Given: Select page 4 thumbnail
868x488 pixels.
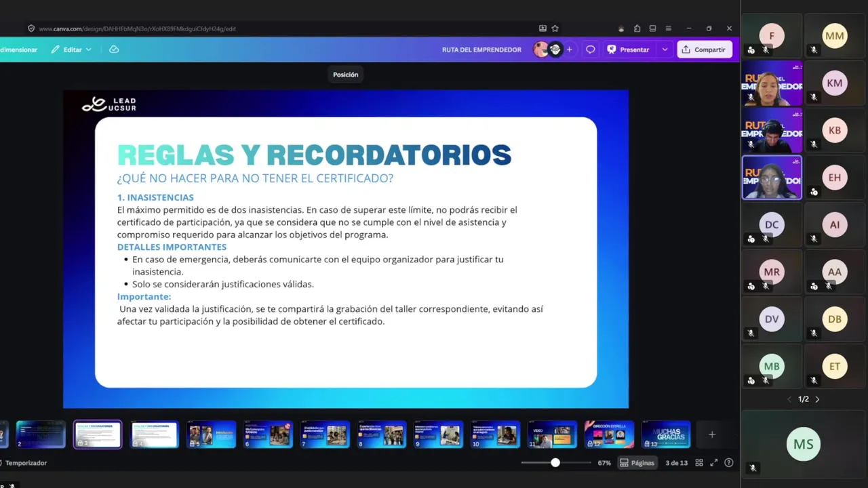Looking at the screenshot, I should (x=154, y=434).
